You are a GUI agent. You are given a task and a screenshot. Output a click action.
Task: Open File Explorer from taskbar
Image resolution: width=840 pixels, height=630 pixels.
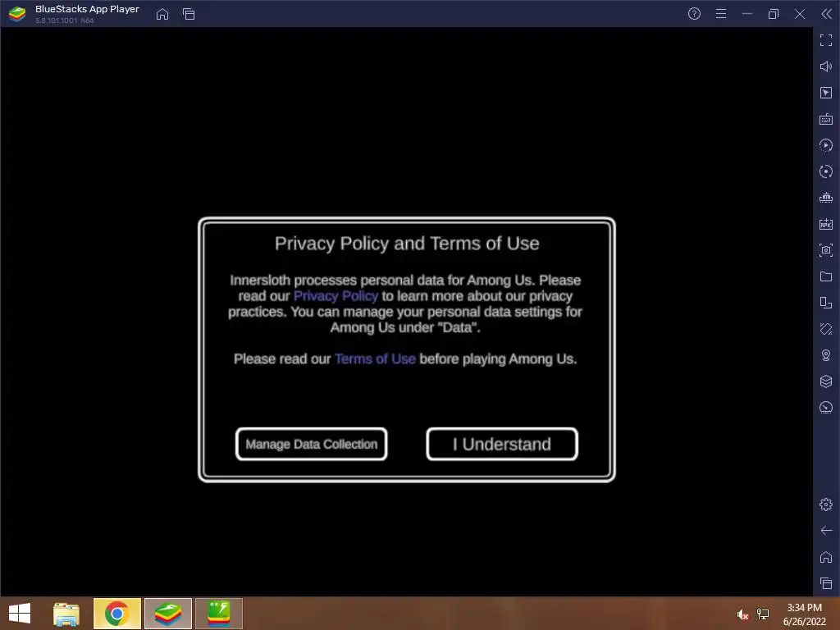(x=66, y=614)
